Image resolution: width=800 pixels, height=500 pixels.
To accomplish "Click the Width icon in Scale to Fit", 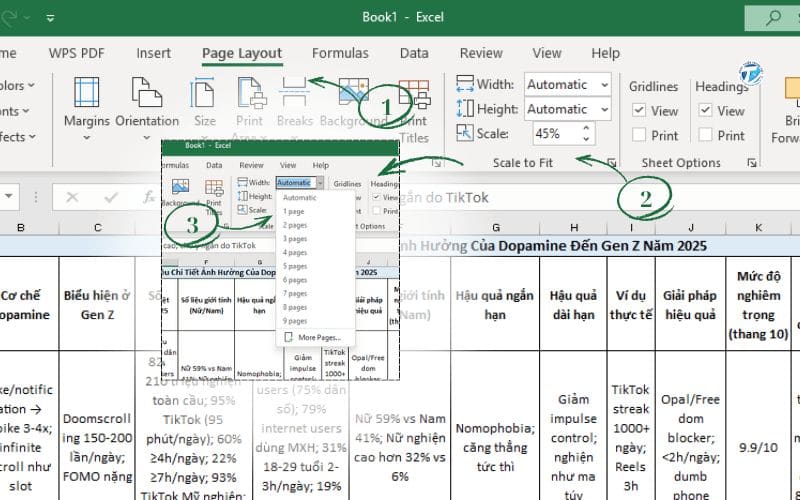I will point(465,84).
